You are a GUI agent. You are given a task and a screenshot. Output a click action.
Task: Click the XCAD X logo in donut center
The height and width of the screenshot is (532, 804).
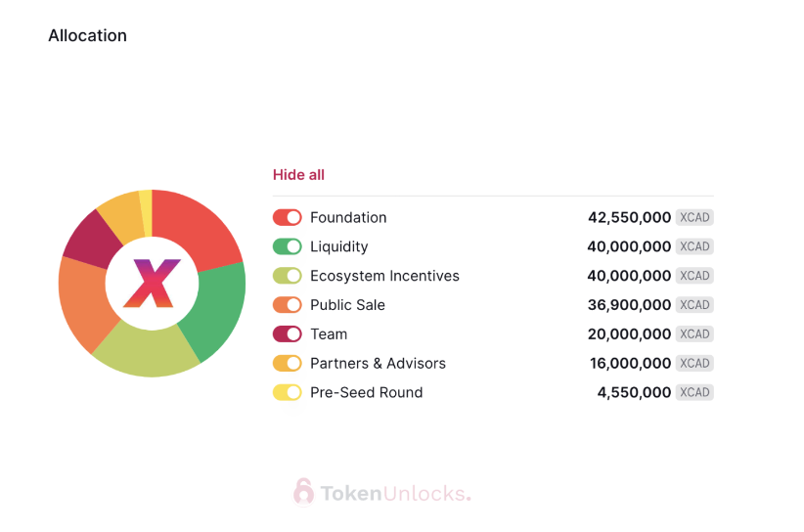click(x=152, y=283)
